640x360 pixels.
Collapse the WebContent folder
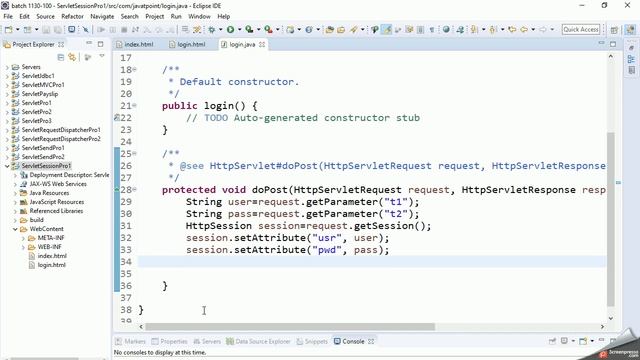tap(15, 229)
